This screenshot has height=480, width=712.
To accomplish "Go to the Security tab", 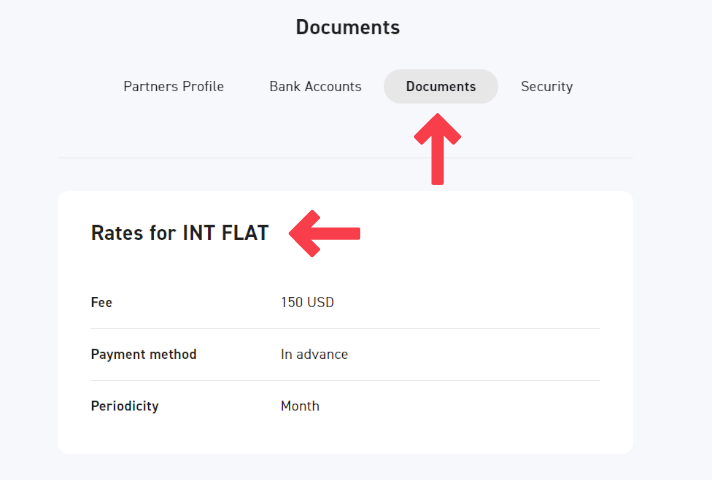I will point(547,87).
